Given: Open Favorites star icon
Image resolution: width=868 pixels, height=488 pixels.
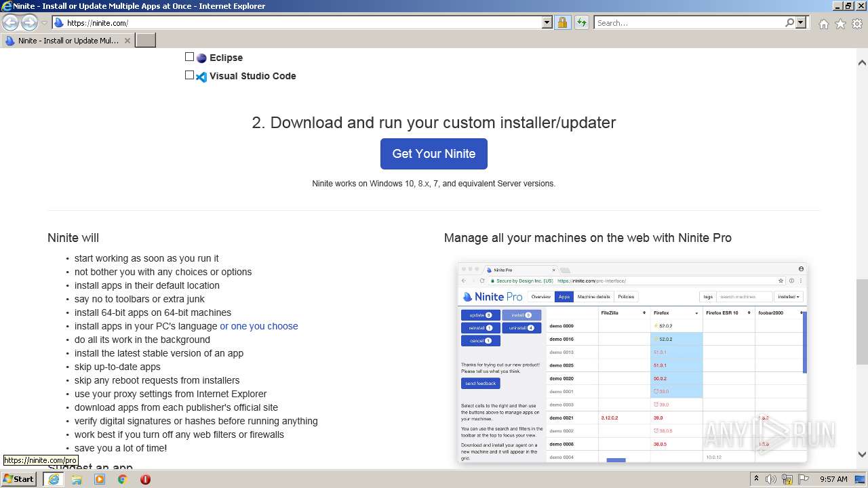Looking at the screenshot, I should coord(840,24).
